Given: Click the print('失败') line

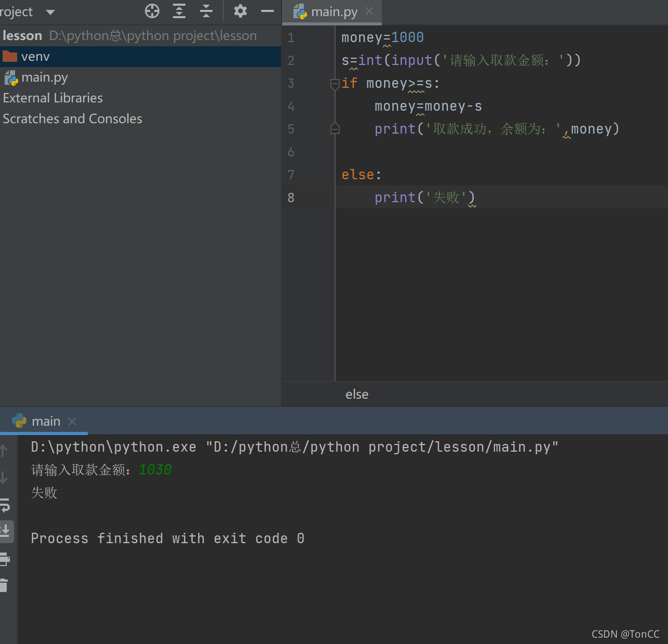Looking at the screenshot, I should [425, 198].
